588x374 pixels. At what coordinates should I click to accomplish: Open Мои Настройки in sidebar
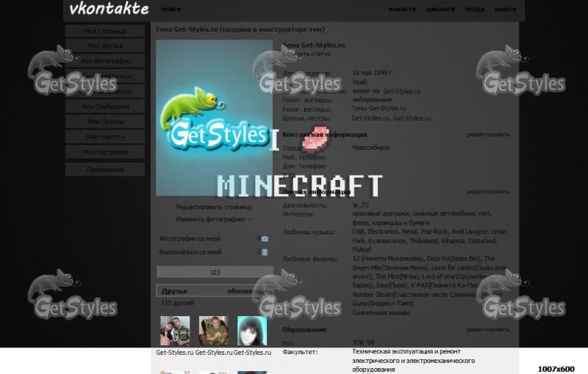click(105, 152)
